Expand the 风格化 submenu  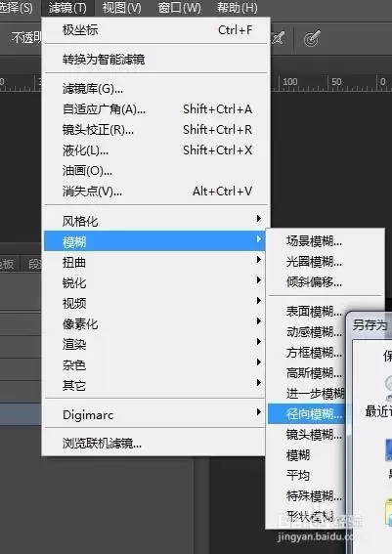(155, 221)
